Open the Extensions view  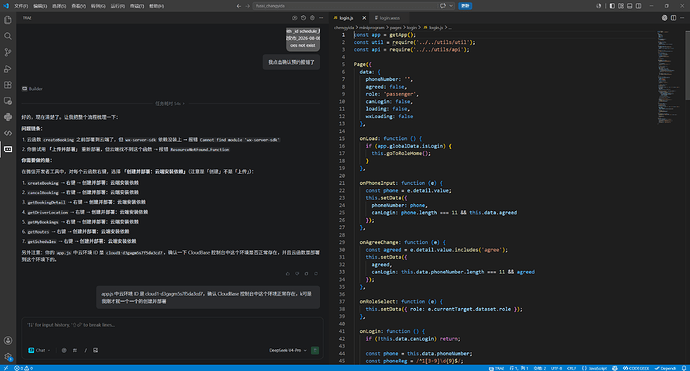point(8,84)
